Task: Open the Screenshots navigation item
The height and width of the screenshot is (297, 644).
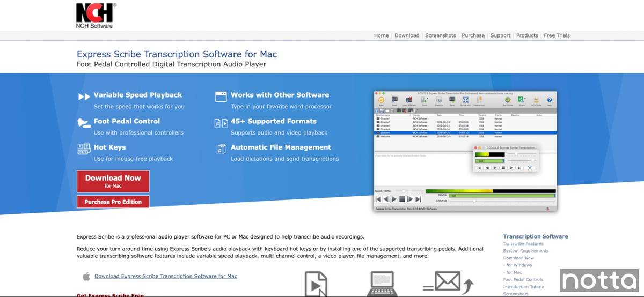Action: pyautogui.click(x=441, y=35)
